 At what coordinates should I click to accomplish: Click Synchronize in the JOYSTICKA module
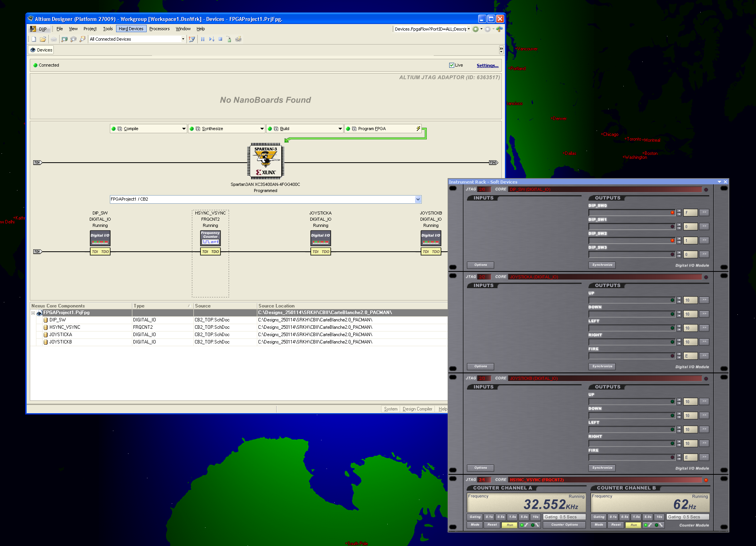tap(602, 366)
